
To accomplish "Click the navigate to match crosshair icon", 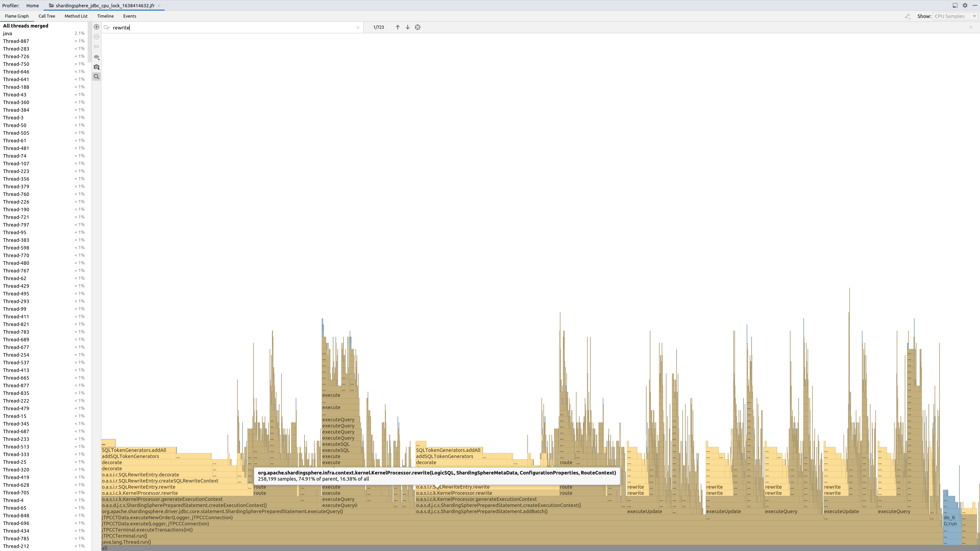I will (418, 27).
